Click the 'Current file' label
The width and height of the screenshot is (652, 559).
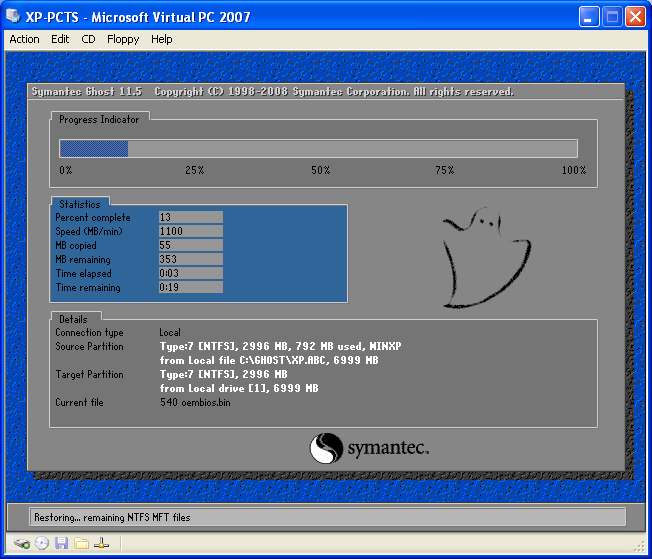(79, 402)
